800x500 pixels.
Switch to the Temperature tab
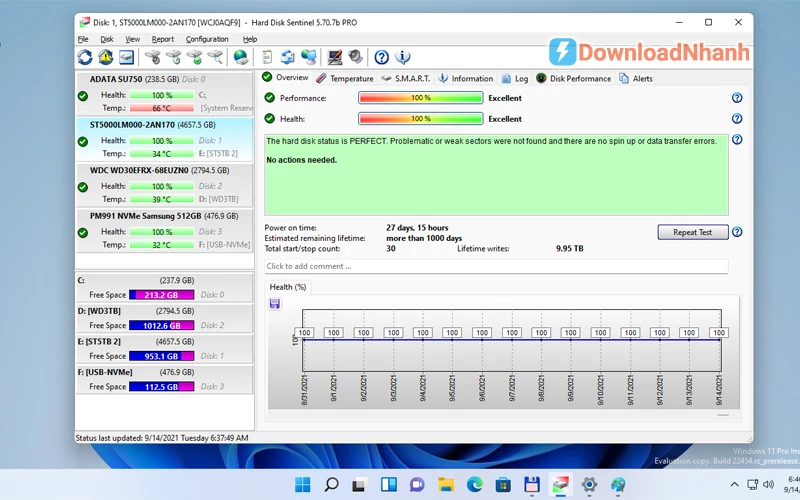344,79
